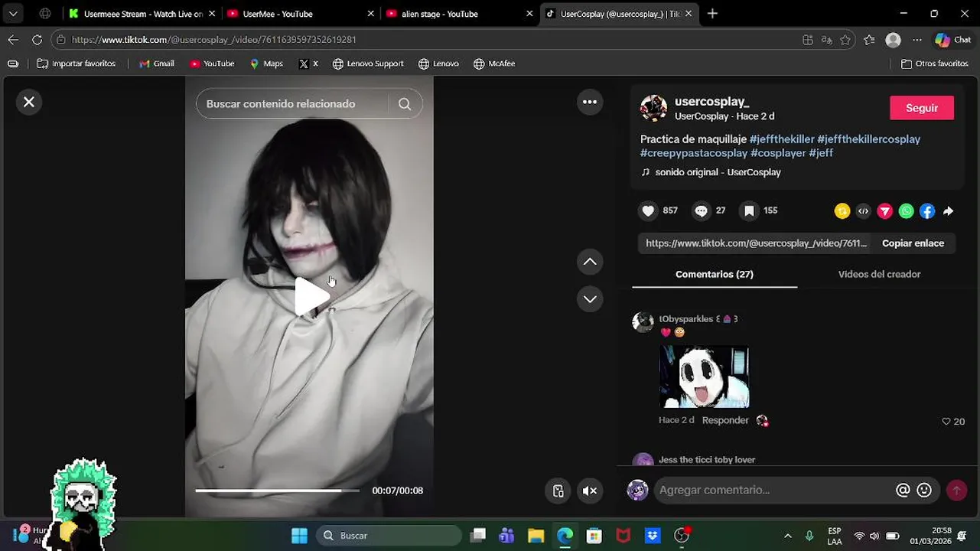
Task: Open the panda image in the comment
Action: tap(704, 377)
